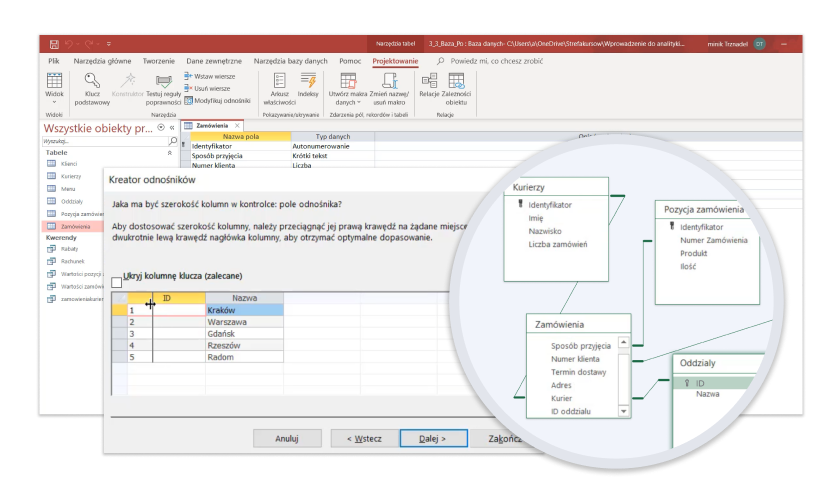Click the Anuluj button

[x=287, y=438]
